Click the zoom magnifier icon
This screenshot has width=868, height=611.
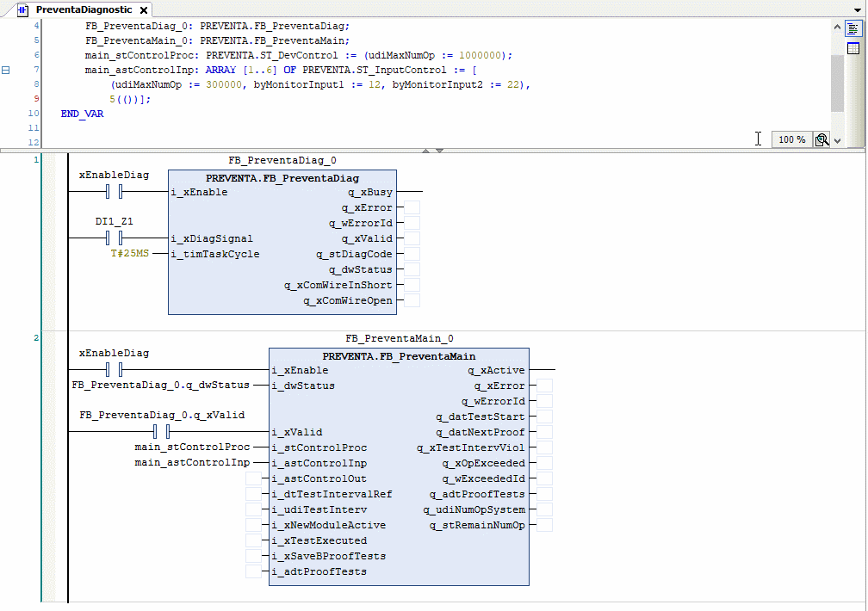[x=821, y=139]
